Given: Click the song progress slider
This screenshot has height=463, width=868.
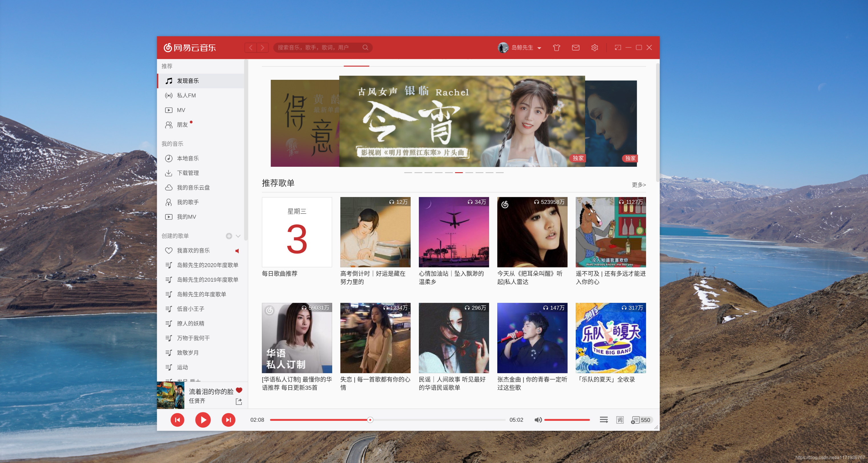Looking at the screenshot, I should pos(370,420).
